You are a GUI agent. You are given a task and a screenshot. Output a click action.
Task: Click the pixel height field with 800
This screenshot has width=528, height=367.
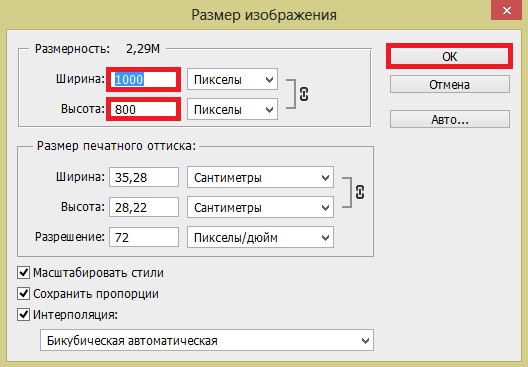click(144, 109)
